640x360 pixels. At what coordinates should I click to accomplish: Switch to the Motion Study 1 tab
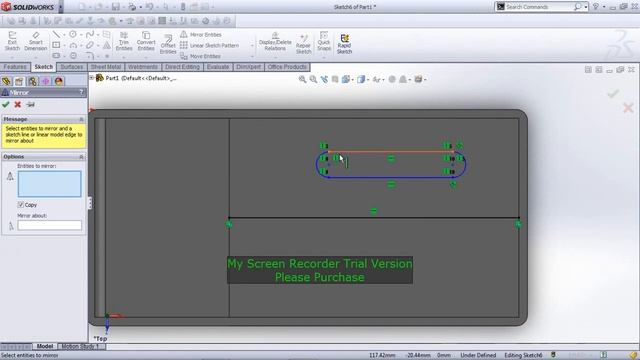(x=80, y=346)
